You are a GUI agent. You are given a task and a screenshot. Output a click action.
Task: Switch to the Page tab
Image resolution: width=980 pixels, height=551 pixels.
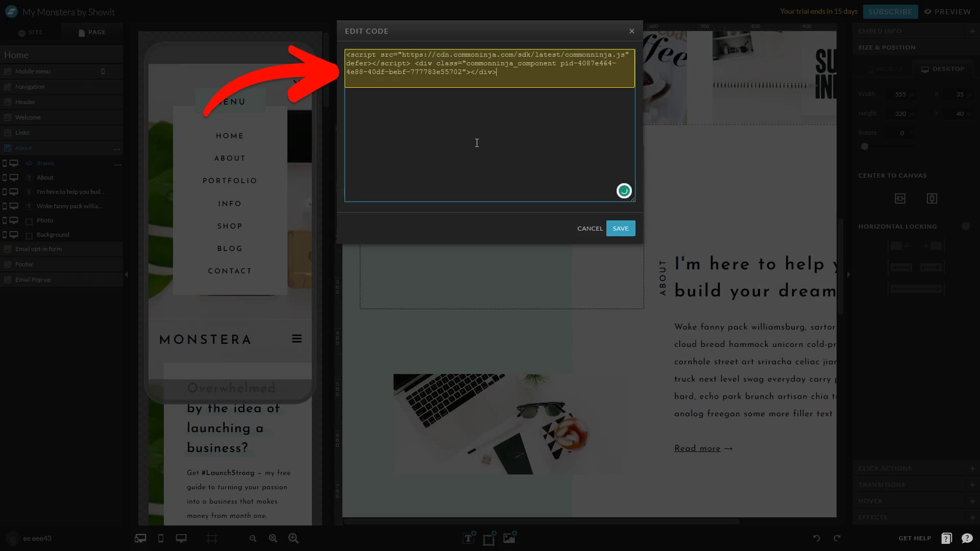(x=92, y=32)
